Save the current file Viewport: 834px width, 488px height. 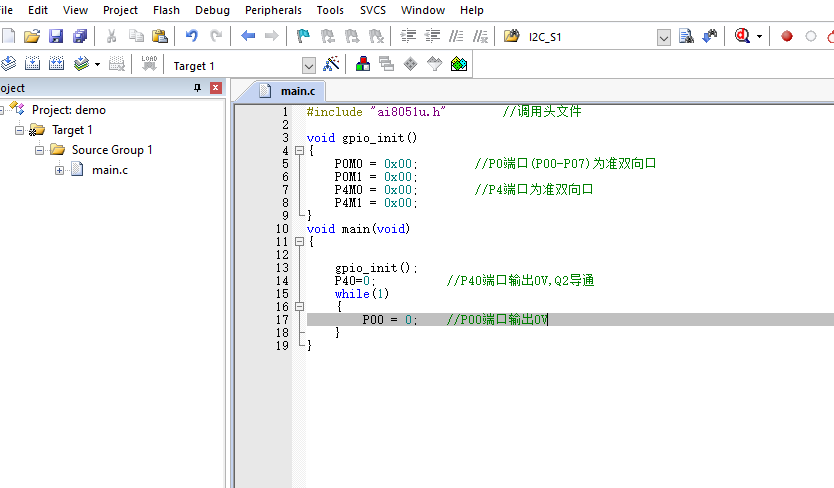56,36
